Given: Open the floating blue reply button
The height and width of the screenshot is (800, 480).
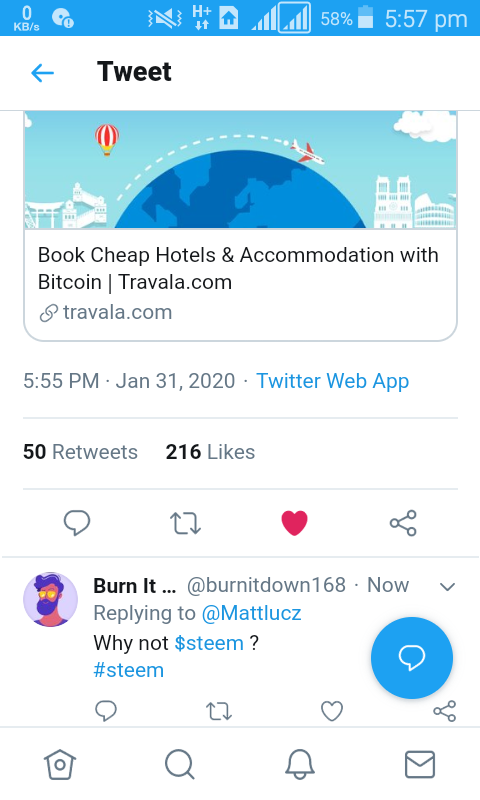Looking at the screenshot, I should coord(412,658).
